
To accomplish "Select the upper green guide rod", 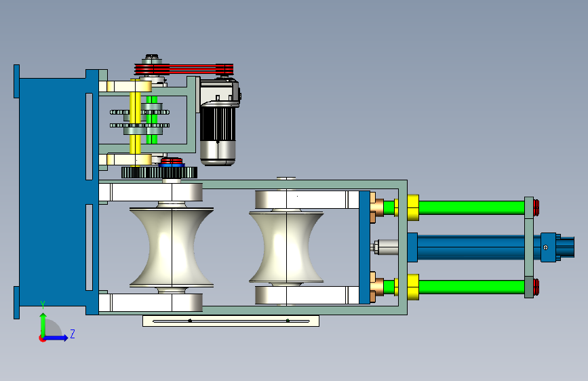I will (471, 207).
